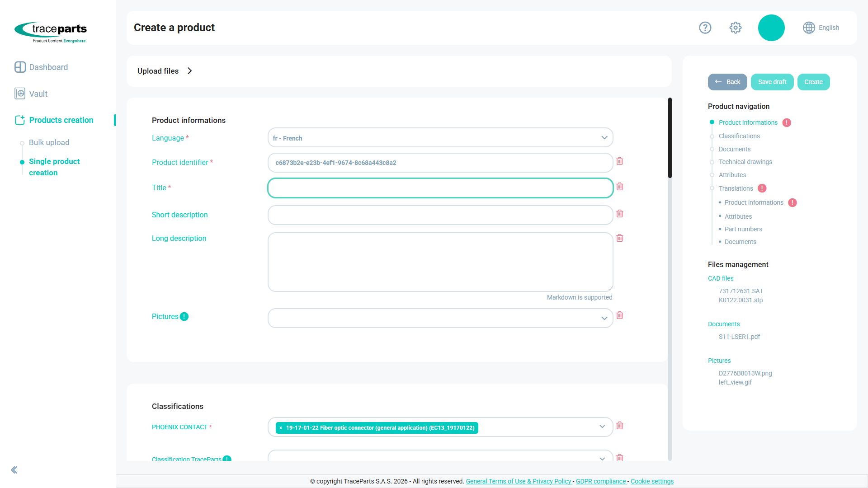Delete the Title field with trash icon
This screenshot has height=488, width=868.
(x=620, y=187)
